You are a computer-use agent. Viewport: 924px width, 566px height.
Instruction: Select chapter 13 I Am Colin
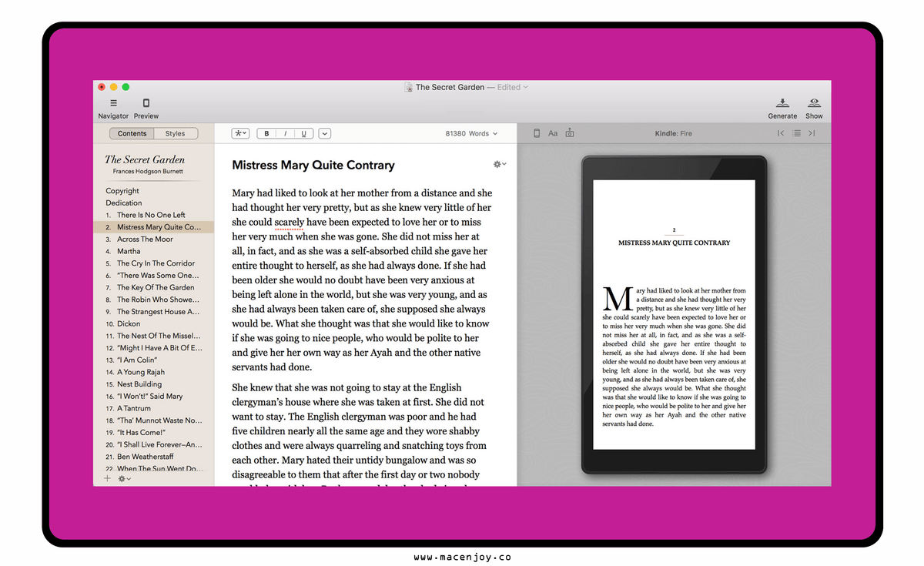154,360
